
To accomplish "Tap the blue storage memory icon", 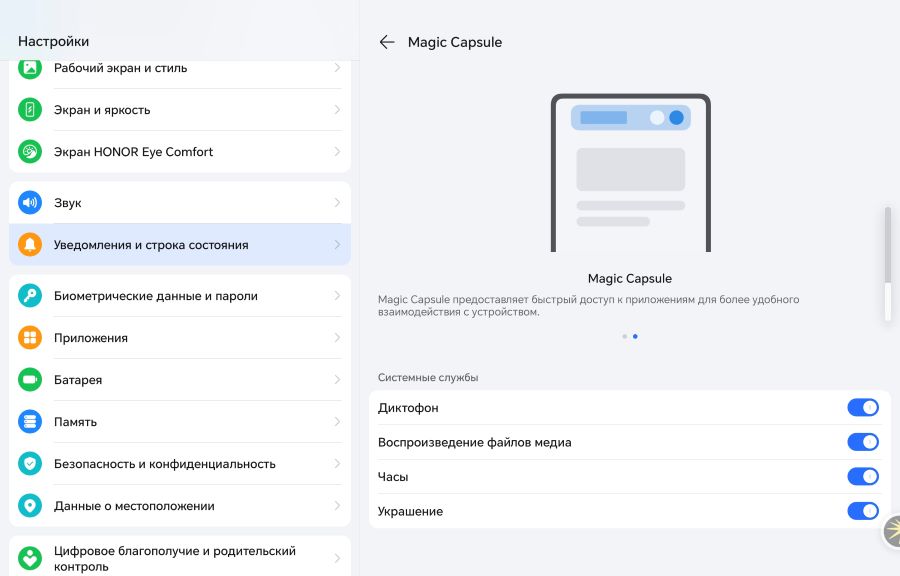I will 30,421.
